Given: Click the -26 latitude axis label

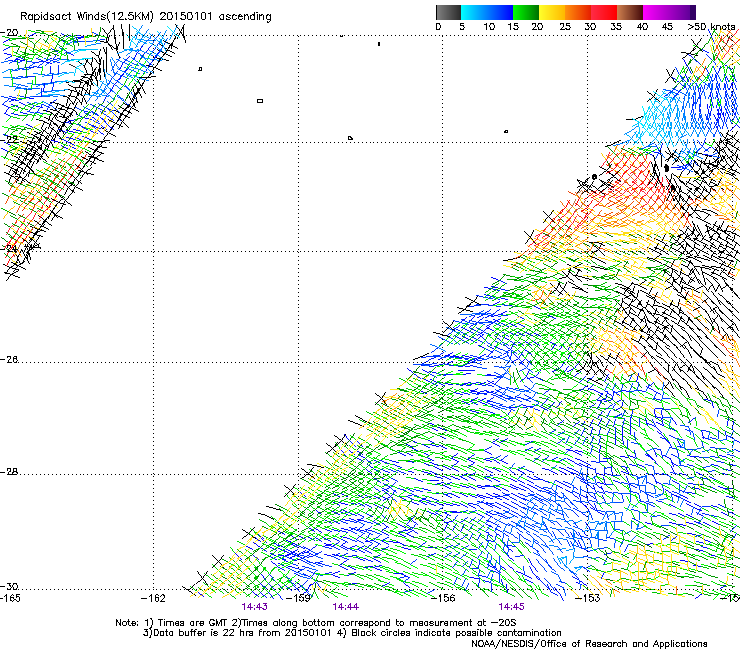Looking at the screenshot, I should pyautogui.click(x=9, y=360).
